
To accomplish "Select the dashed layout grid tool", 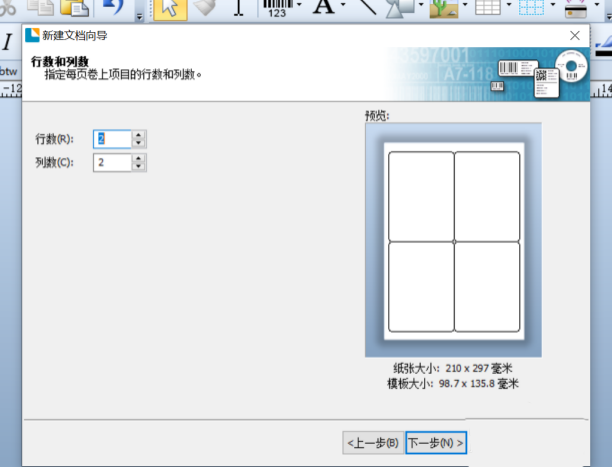I will tap(532, 8).
